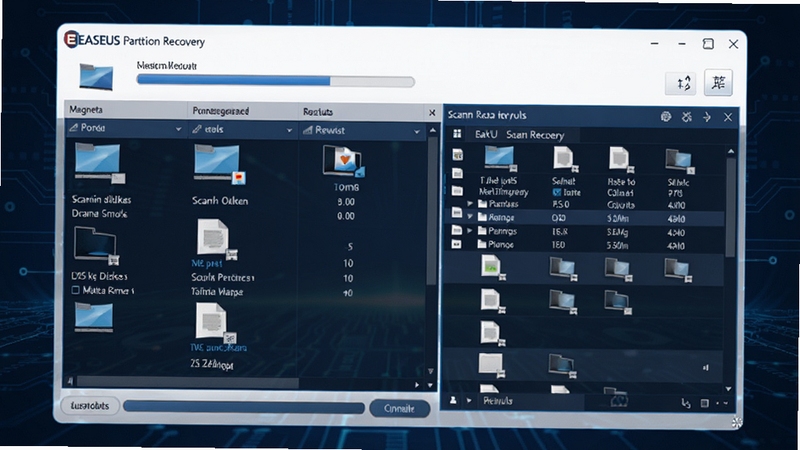800x450 pixels.
Task: Click the EaseUS logo in the title bar
Action: [71, 39]
